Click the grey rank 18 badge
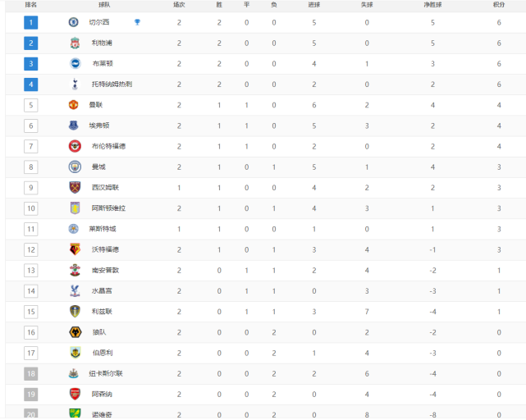This screenshot has width=526, height=420. (31, 373)
